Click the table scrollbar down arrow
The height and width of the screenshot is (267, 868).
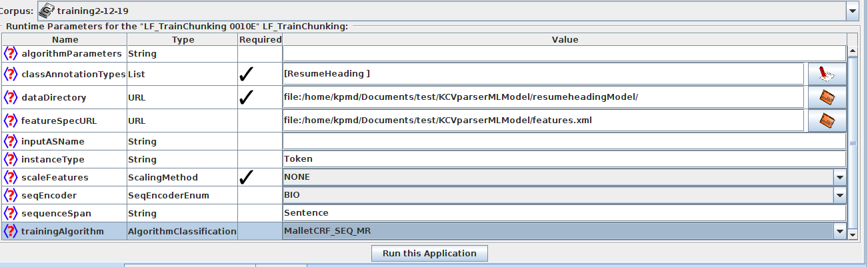852,234
